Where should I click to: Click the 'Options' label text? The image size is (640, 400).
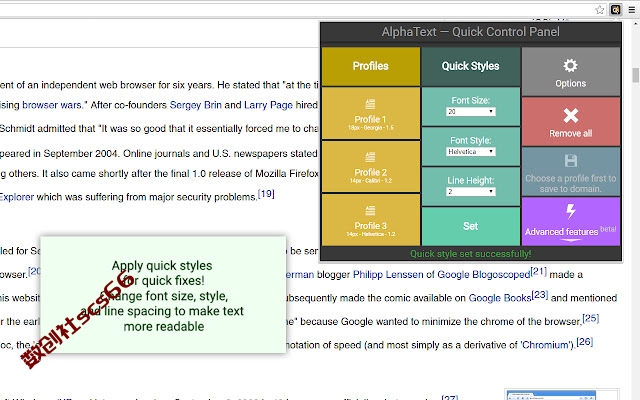[x=571, y=84]
